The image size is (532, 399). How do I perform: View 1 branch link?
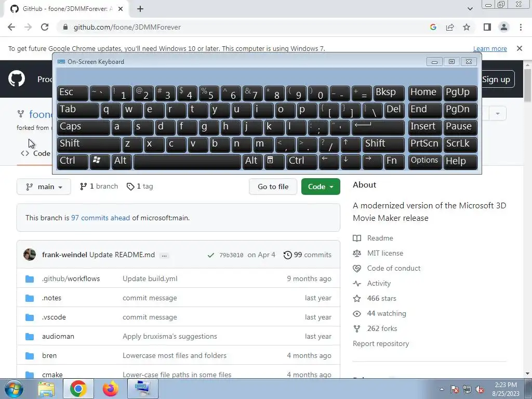point(99,187)
